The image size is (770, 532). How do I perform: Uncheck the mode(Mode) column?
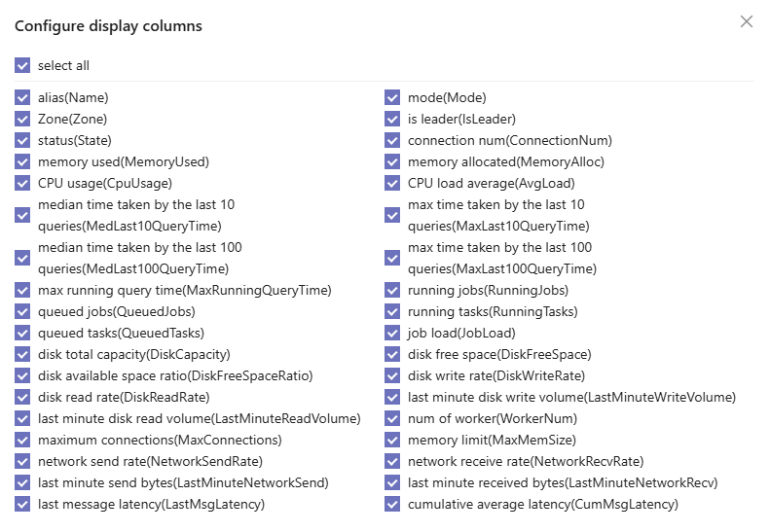tap(392, 97)
